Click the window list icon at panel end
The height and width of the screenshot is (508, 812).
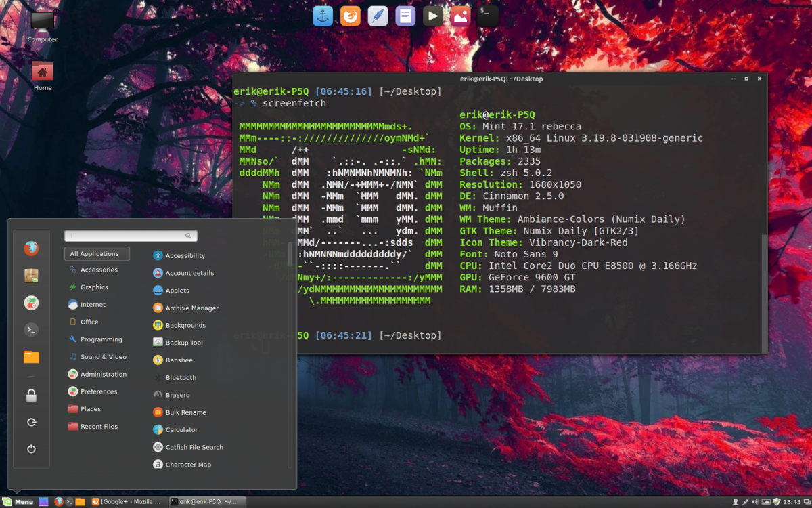pos(806,502)
